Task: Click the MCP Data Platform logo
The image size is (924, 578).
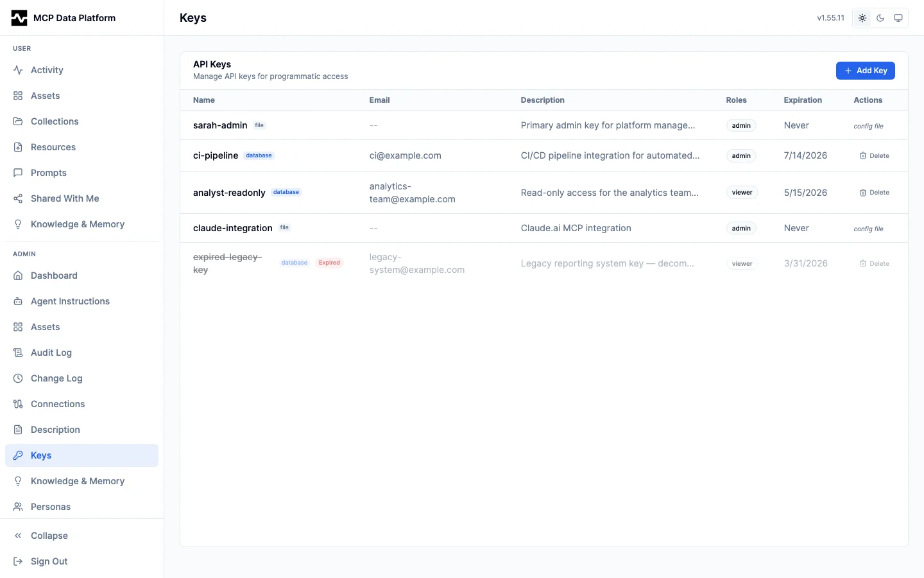Action: 19,18
